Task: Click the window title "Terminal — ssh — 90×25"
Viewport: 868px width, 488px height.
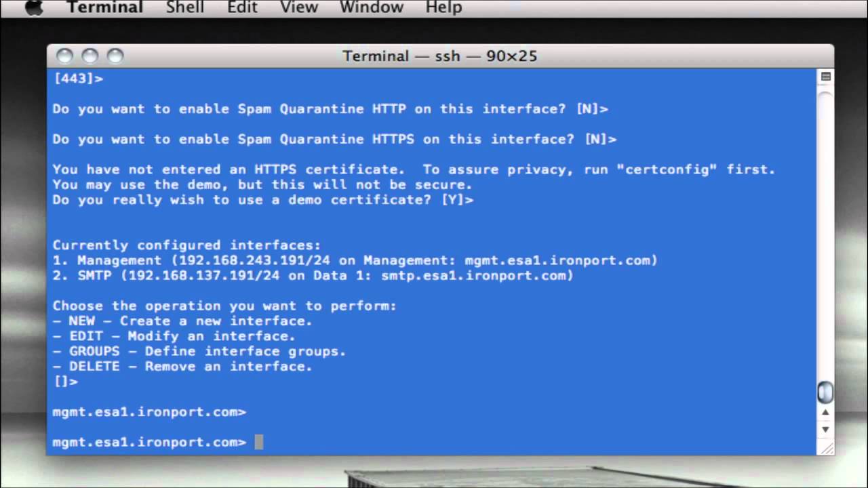Action: click(439, 56)
